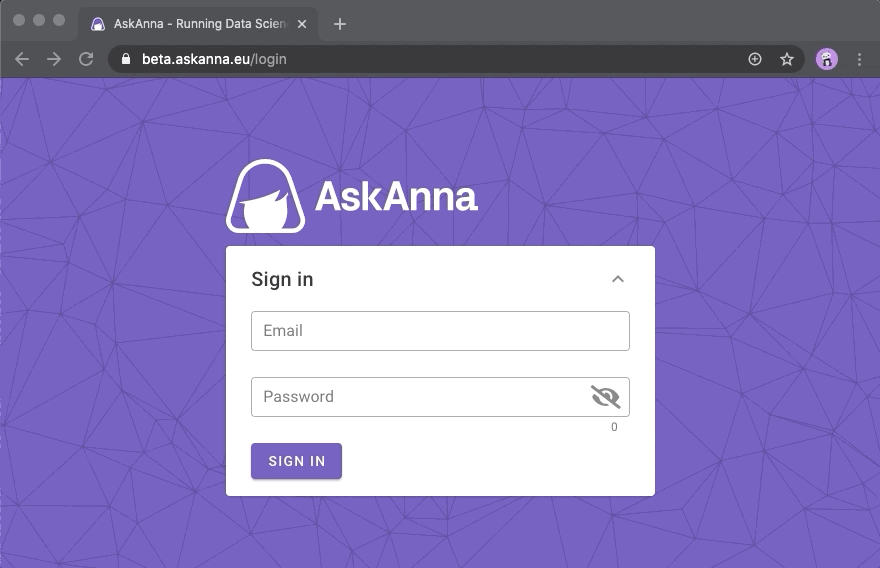Click the green window maximize button

[59, 20]
